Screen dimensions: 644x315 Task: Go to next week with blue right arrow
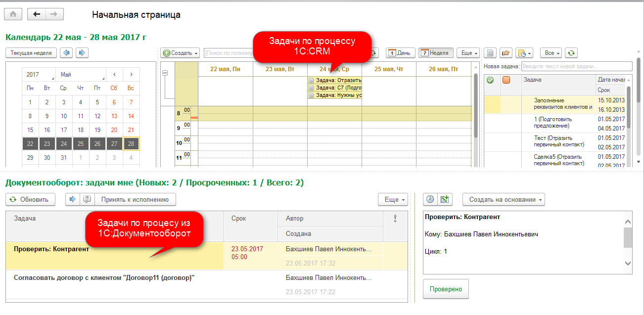coord(82,52)
